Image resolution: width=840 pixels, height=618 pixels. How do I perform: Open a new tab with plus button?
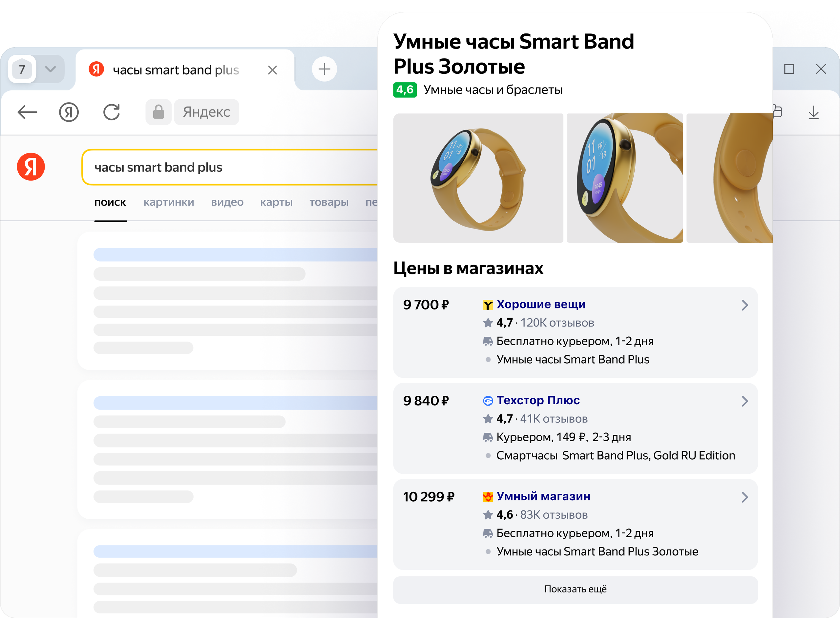pos(324,69)
